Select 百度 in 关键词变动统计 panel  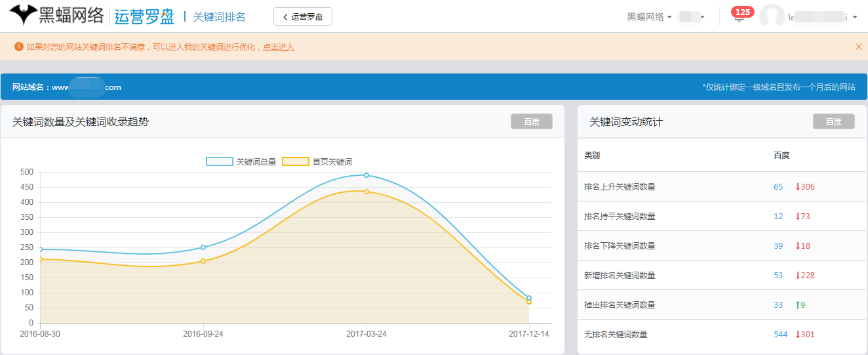pyautogui.click(x=833, y=121)
